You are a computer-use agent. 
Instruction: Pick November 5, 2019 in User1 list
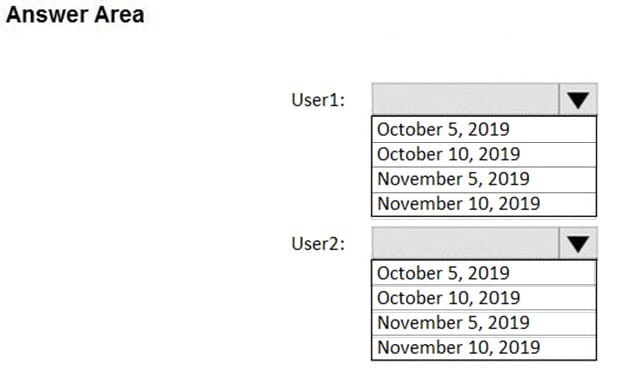[x=484, y=180]
